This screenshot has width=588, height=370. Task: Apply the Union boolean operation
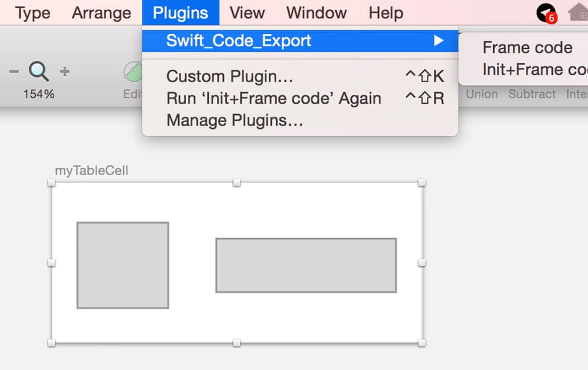(x=481, y=94)
